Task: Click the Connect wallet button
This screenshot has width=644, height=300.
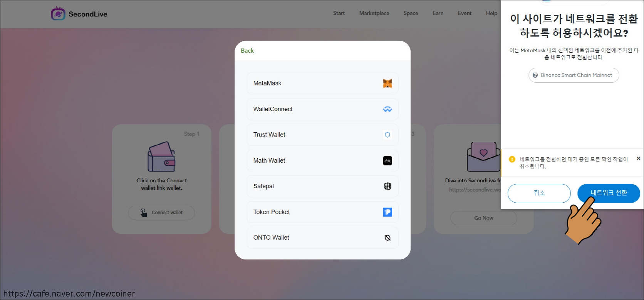Action: tap(161, 213)
